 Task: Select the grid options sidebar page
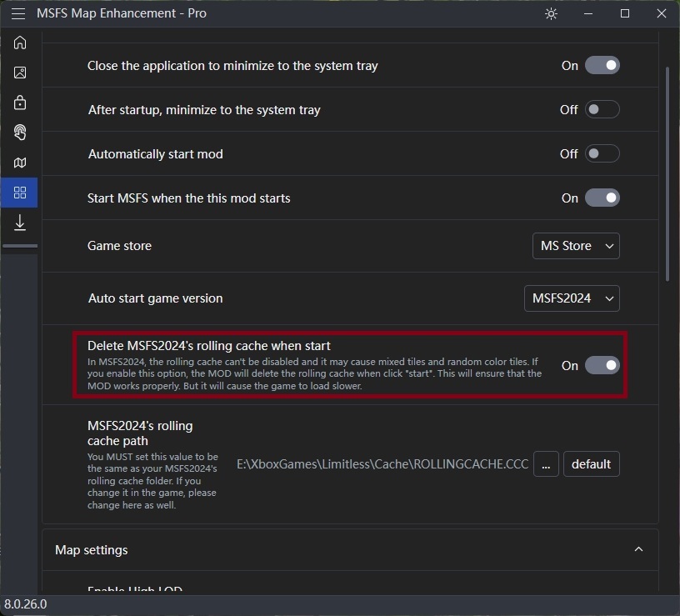(20, 193)
